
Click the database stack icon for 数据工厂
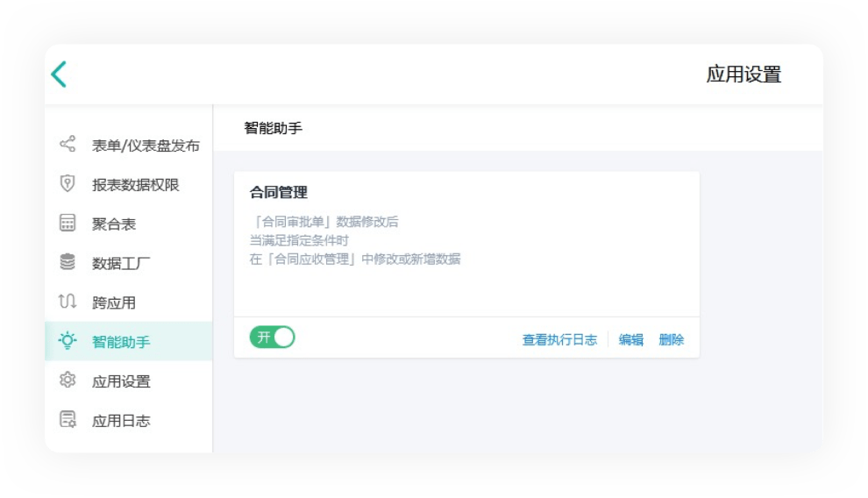(x=68, y=262)
